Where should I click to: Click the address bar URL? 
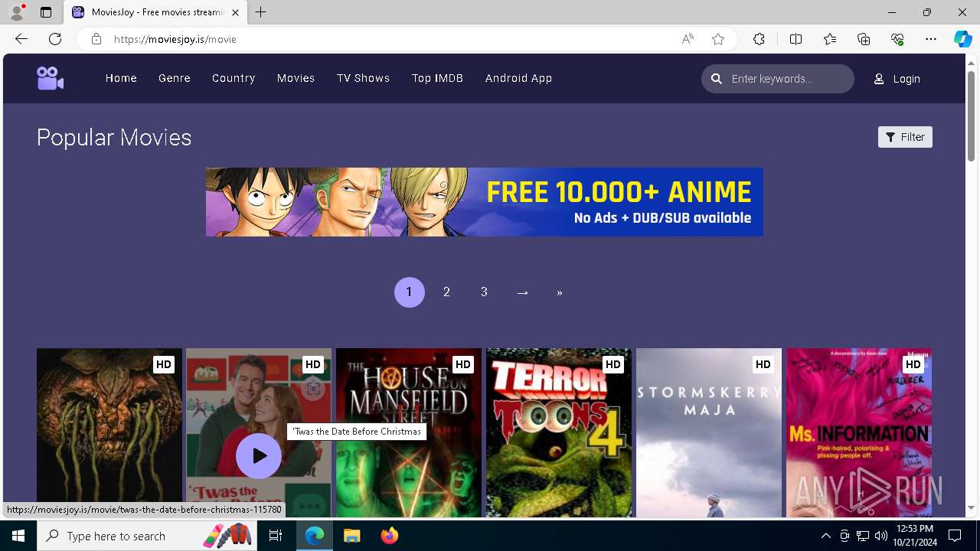click(175, 39)
